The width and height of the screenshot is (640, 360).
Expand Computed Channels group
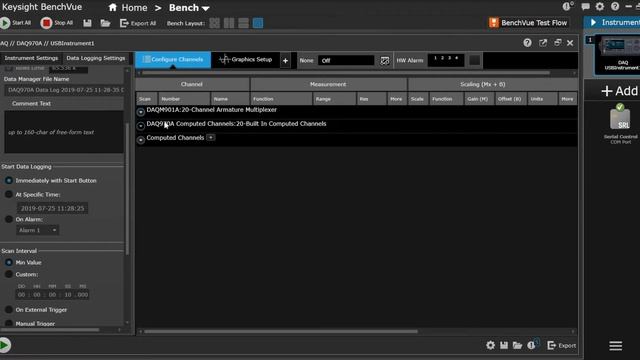(x=141, y=140)
